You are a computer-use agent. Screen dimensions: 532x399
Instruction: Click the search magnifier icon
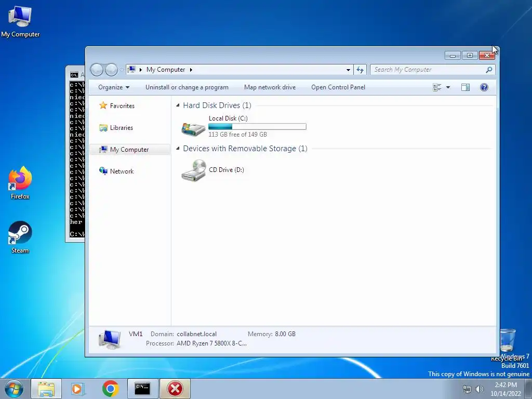489,70
